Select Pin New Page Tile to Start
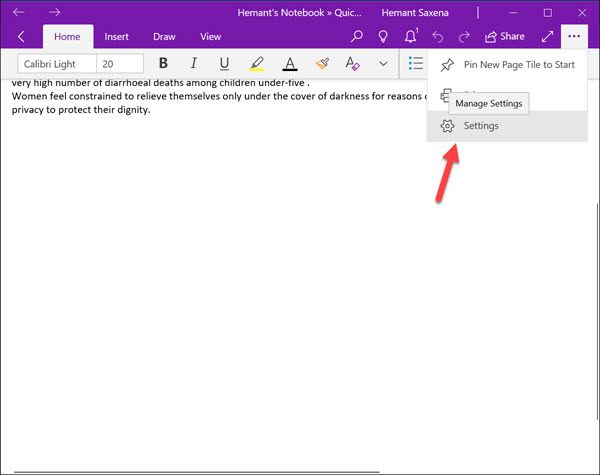 507,65
